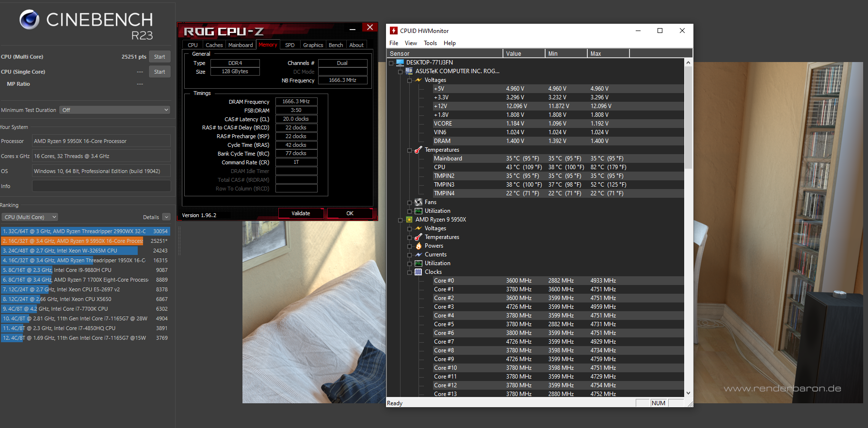
Task: Collapse the AMD Ryzen 9 5950X node
Action: pos(401,220)
